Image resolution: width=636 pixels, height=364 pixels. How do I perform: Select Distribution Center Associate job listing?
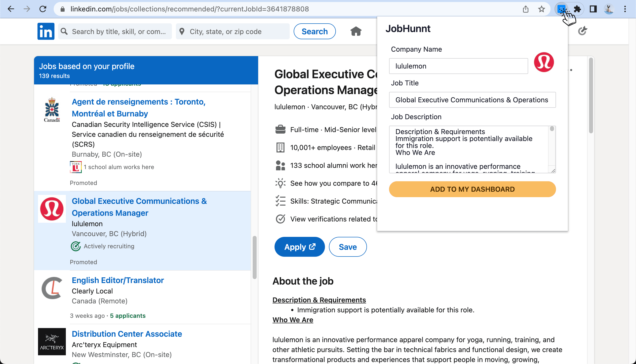tap(127, 334)
